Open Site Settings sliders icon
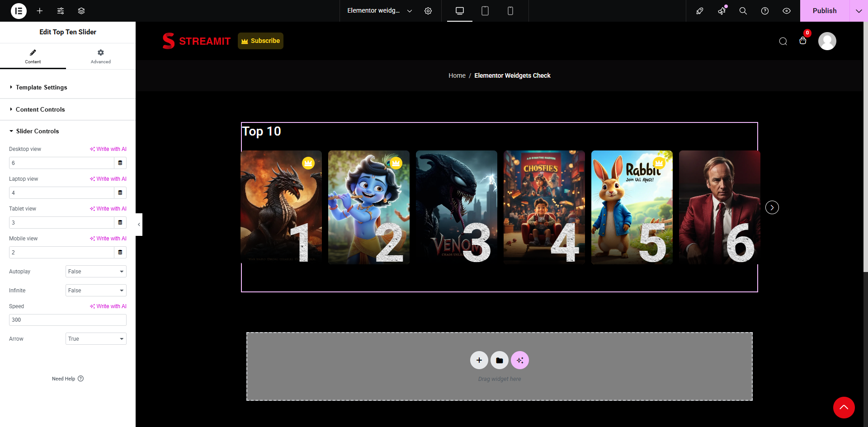 click(61, 11)
